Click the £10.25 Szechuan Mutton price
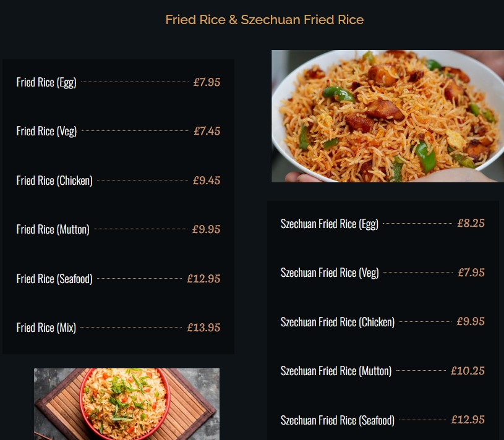 468,371
